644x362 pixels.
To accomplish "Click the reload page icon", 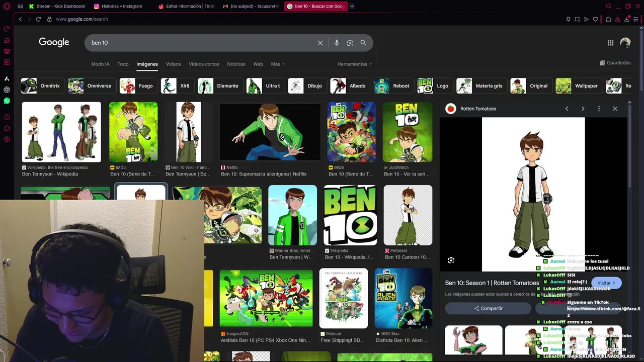I will point(38,19).
